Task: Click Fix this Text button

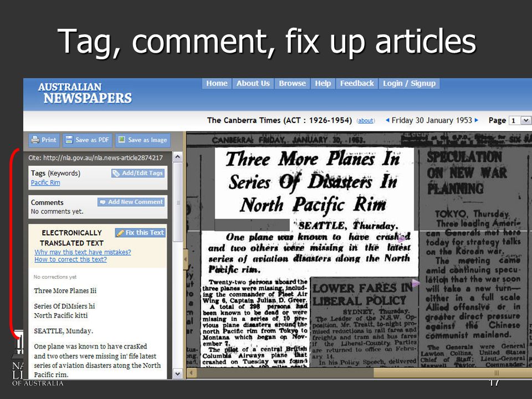Action: 140,233
